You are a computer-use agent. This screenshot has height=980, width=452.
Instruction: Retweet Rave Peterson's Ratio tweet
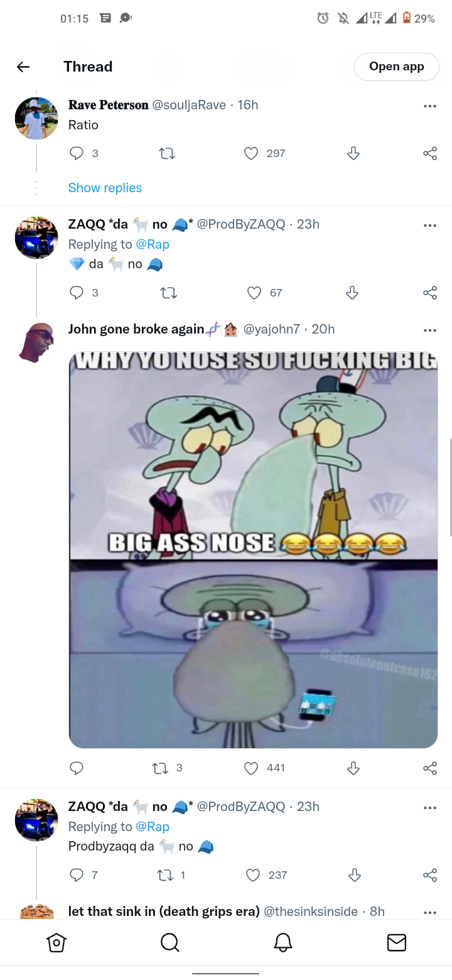coord(166,153)
